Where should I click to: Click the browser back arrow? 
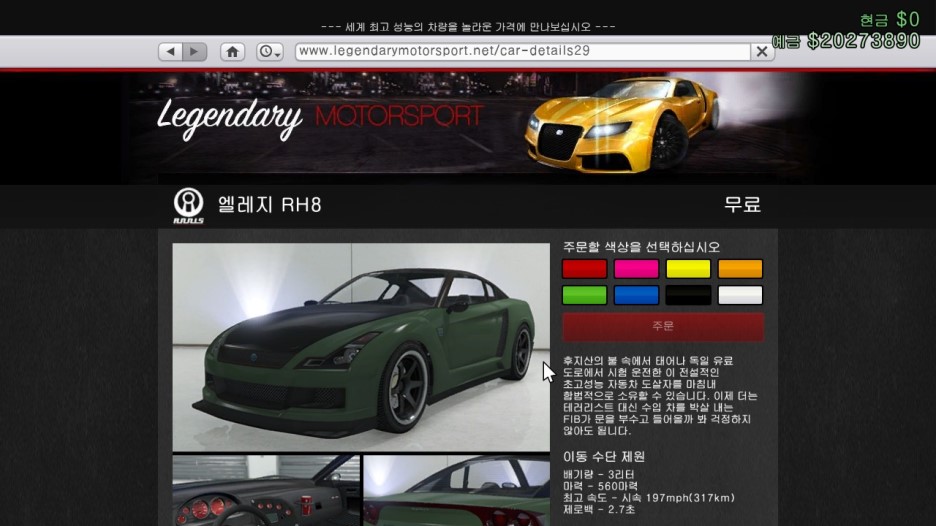click(171, 51)
